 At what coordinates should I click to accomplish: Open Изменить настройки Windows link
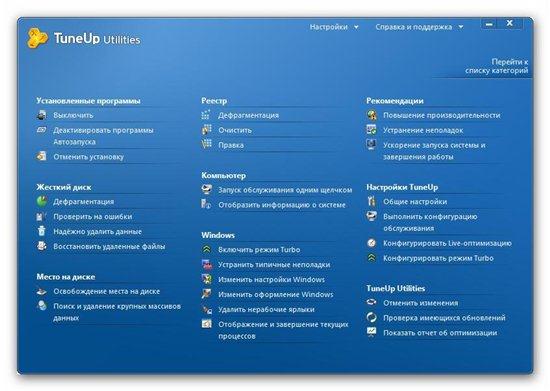point(271,280)
